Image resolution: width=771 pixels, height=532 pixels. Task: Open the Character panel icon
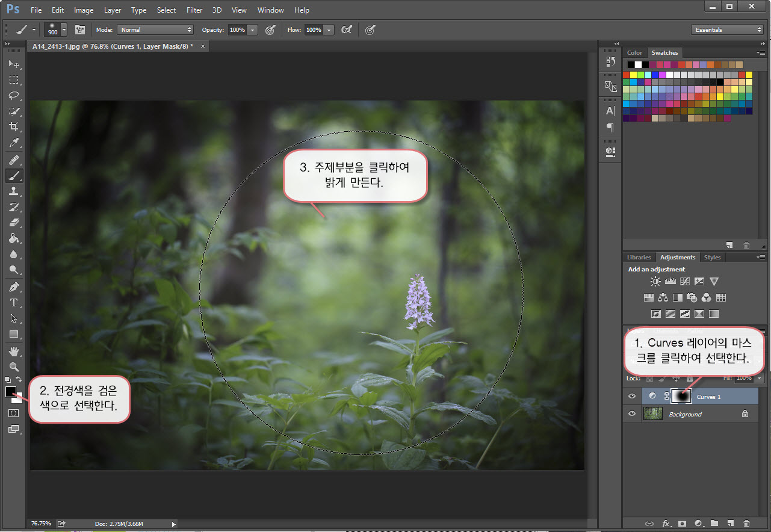tap(610, 111)
